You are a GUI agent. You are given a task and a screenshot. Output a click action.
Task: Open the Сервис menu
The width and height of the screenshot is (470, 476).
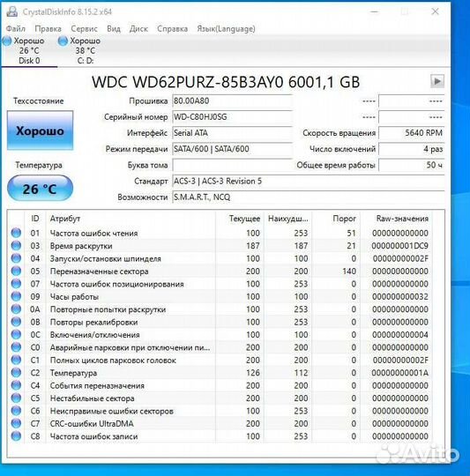84,29
